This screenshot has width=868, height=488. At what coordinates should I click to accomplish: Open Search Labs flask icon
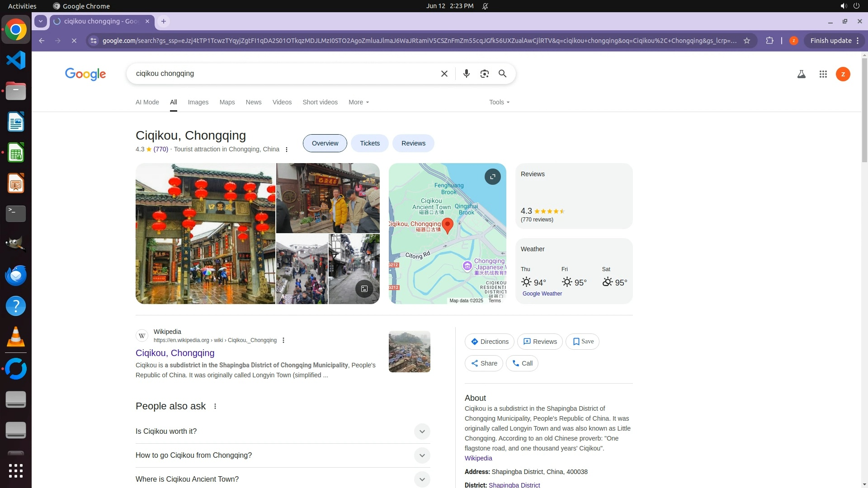(x=801, y=74)
